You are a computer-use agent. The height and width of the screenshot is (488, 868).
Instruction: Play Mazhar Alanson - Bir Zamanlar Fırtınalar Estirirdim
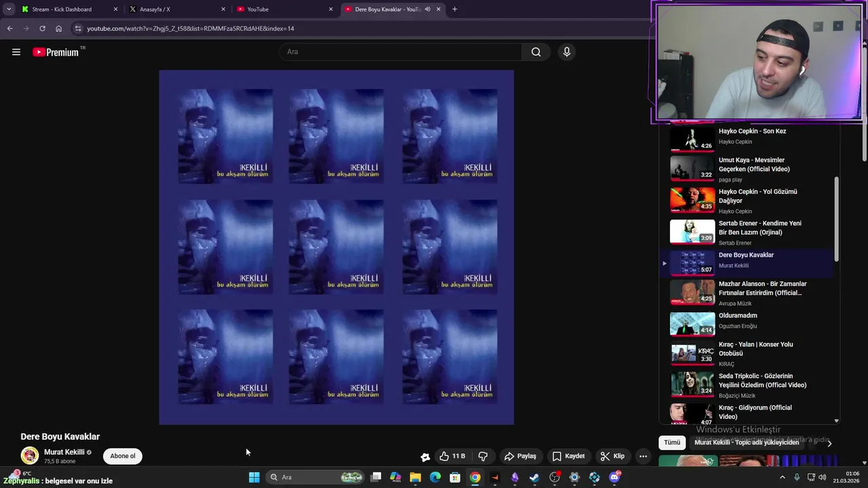click(746, 293)
